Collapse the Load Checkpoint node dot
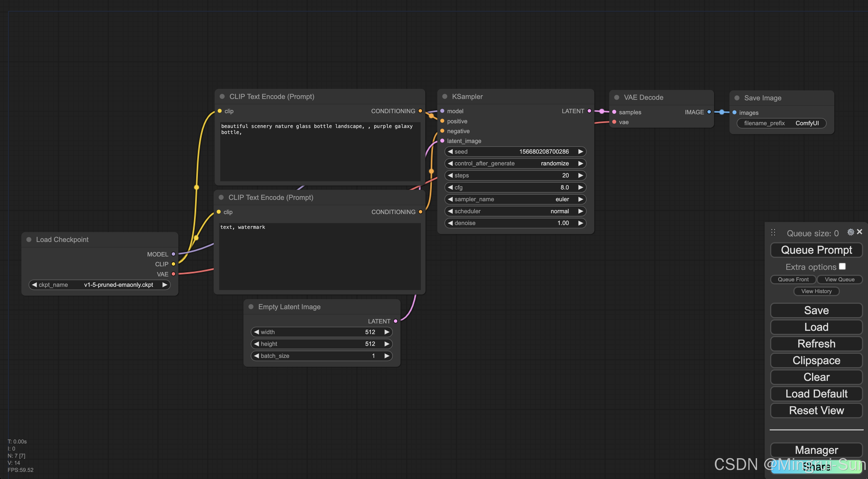 [x=29, y=239]
